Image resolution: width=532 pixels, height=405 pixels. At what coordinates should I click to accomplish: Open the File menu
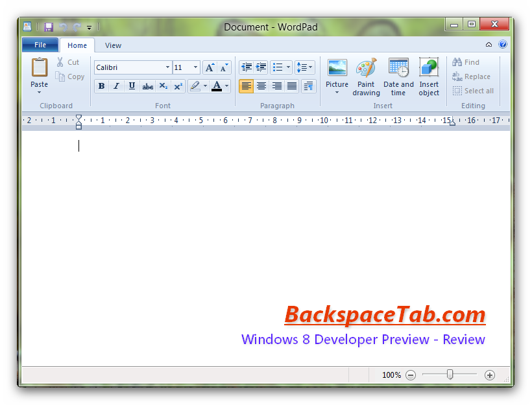(x=40, y=45)
